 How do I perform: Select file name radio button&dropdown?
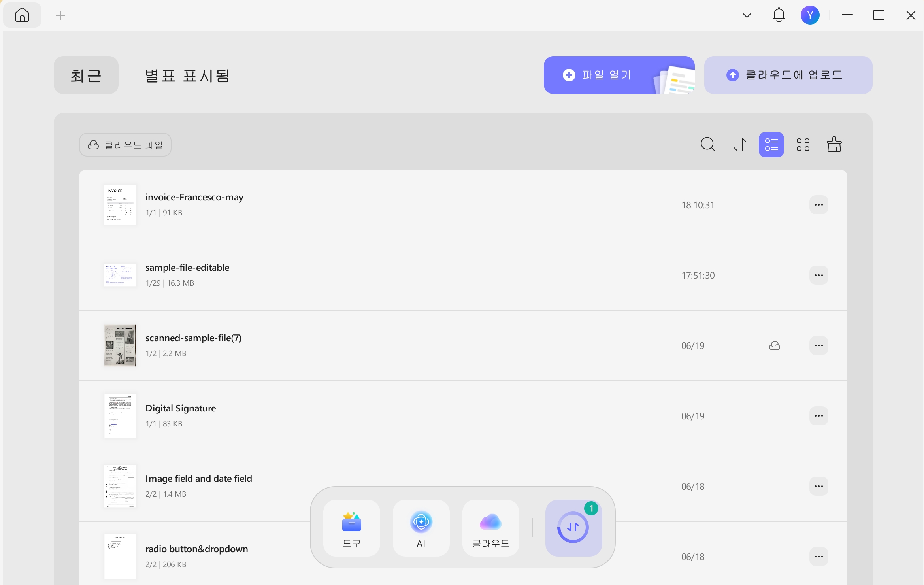(x=197, y=549)
